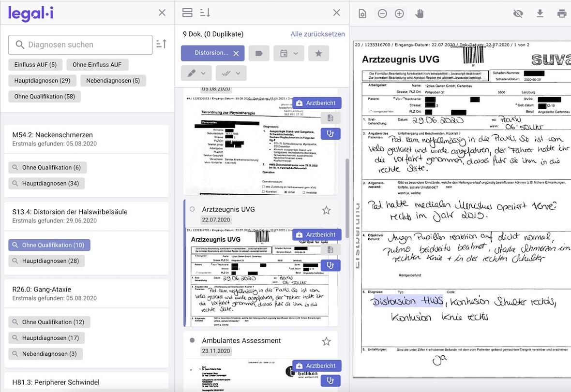571x392 pixels.
Task: Close the document list panel
Action: (336, 13)
